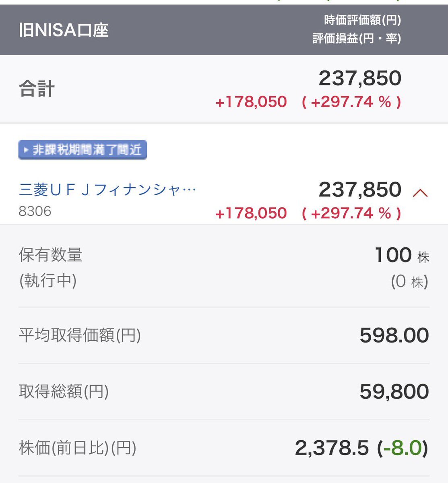Click the (0 株) in-execution quantity
448x483 pixels.
click(409, 282)
